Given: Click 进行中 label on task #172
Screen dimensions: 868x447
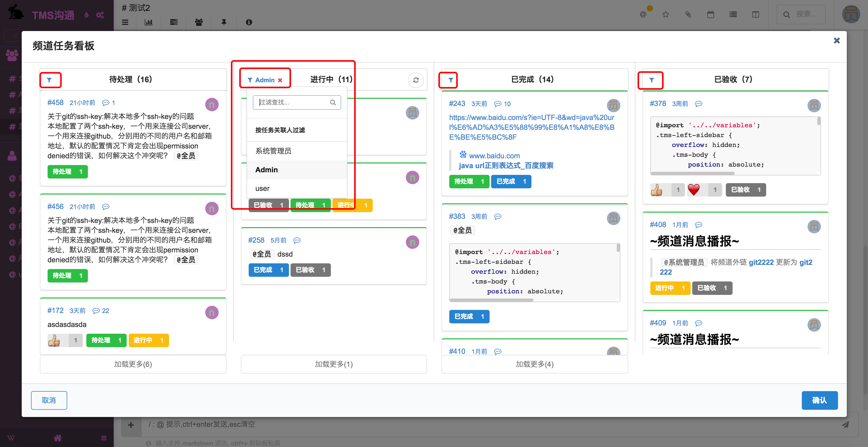Looking at the screenshot, I should coord(148,340).
